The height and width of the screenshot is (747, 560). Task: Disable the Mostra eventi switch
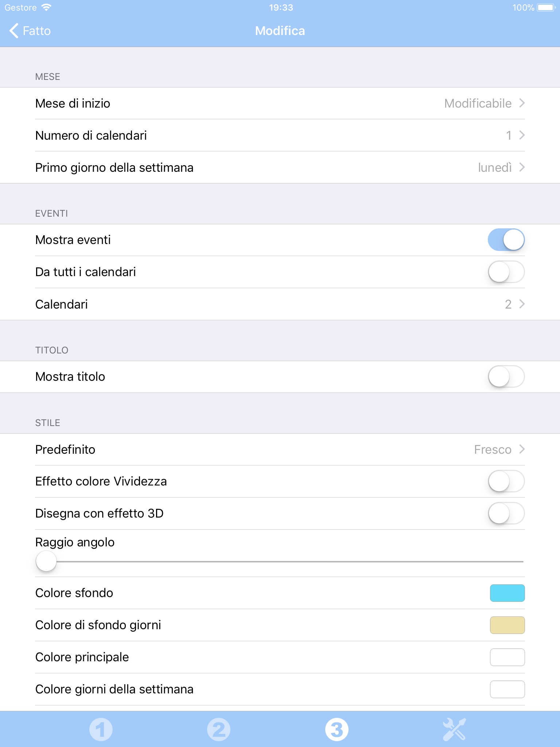coord(506,240)
